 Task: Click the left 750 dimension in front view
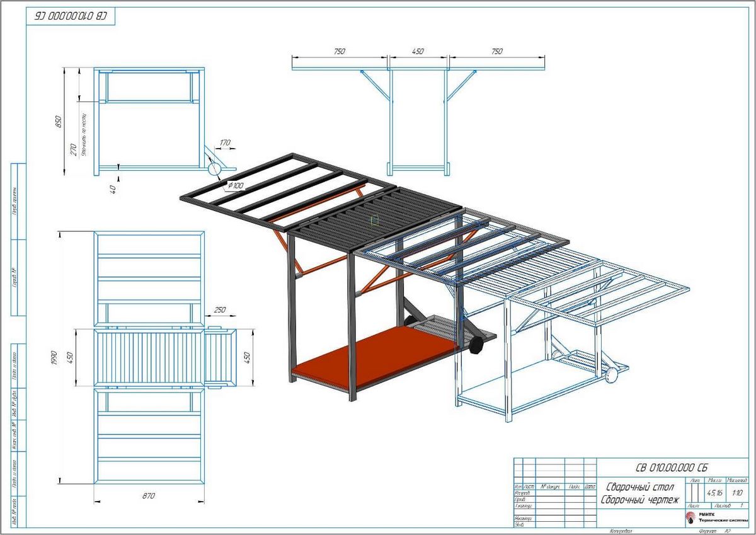[340, 52]
